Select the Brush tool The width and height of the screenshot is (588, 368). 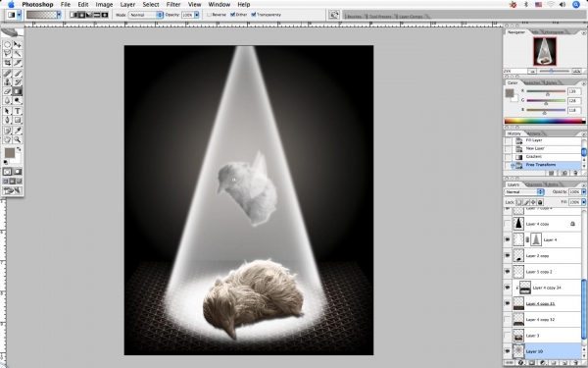(x=18, y=74)
